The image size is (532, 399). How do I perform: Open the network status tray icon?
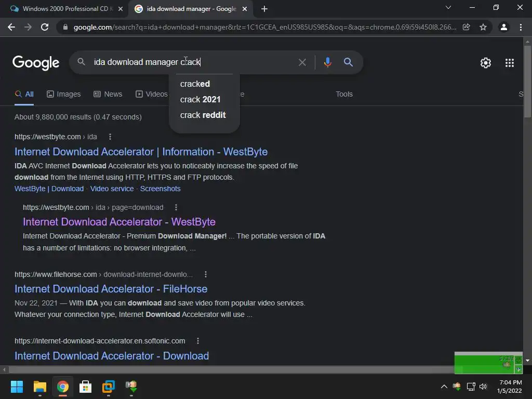click(x=471, y=387)
